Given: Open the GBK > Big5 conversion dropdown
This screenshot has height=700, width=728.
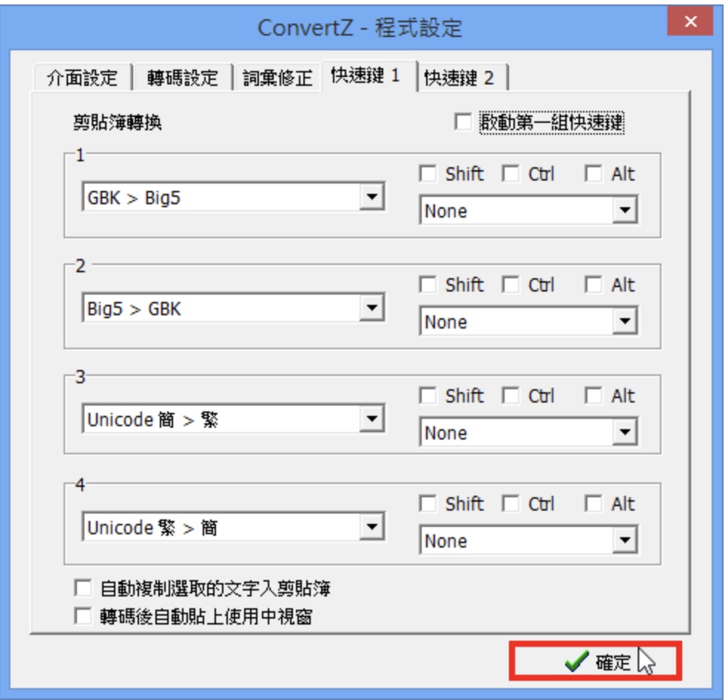Looking at the screenshot, I should pos(233,197).
